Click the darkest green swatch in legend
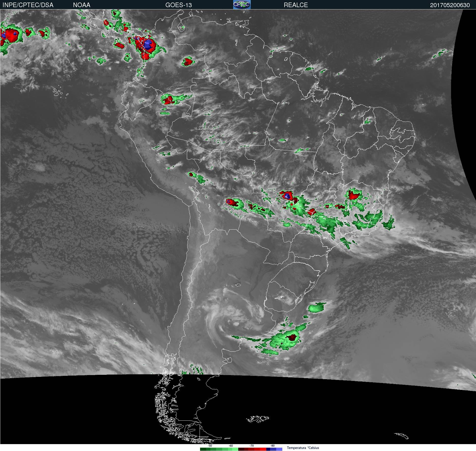Viewport: 476px width, 451px height. point(203,449)
